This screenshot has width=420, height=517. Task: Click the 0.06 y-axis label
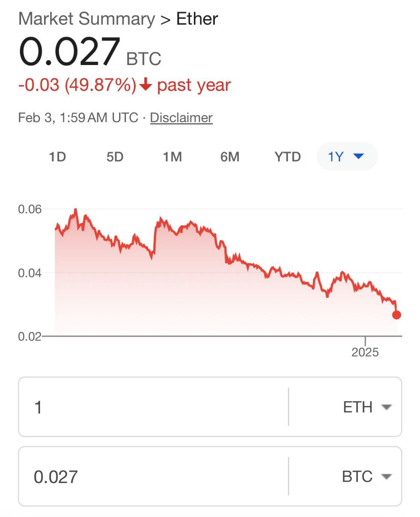30,209
